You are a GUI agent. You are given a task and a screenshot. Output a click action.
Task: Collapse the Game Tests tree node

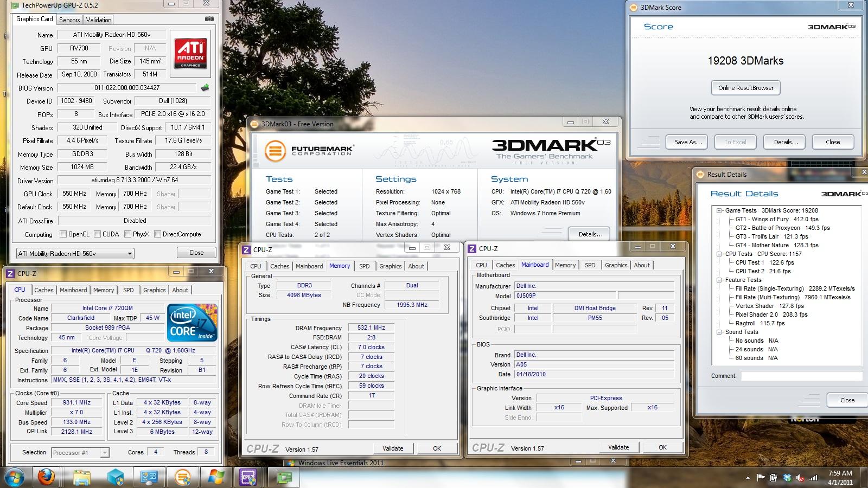point(719,210)
